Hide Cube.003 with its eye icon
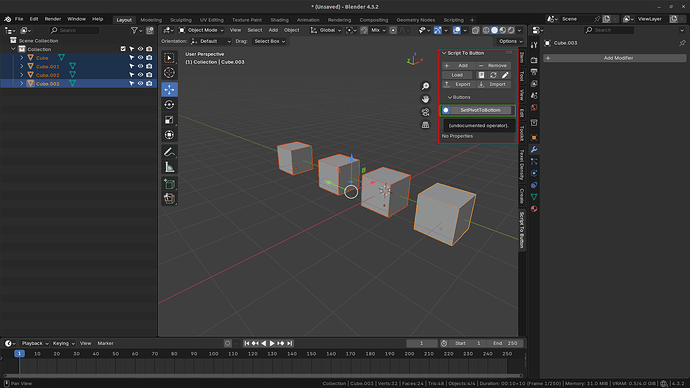 (x=140, y=84)
